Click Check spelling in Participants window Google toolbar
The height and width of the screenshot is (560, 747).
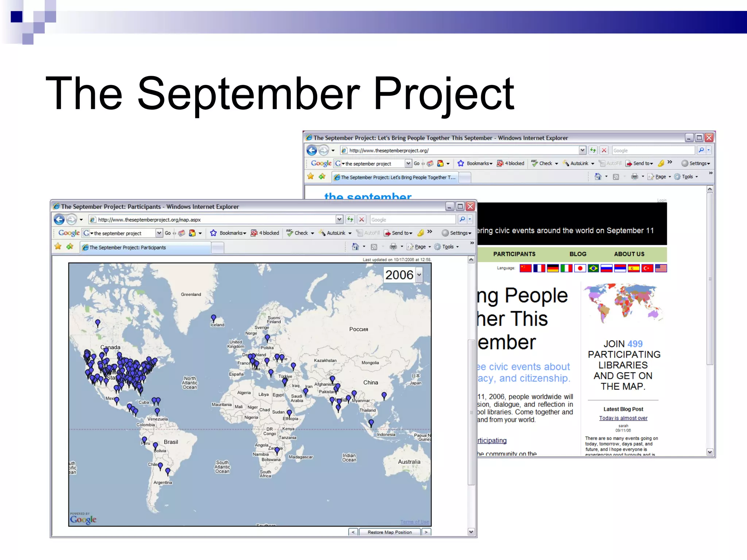[300, 233]
